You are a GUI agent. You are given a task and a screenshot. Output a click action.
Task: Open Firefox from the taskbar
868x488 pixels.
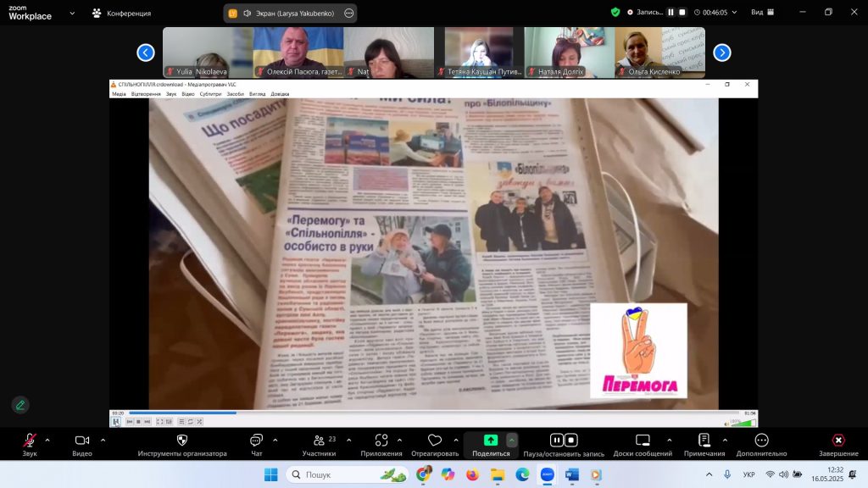pyautogui.click(x=472, y=474)
